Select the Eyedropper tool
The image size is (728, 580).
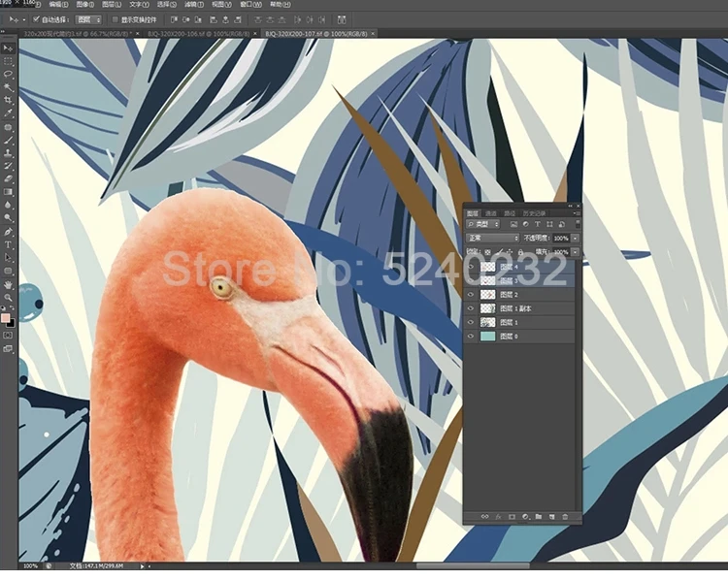(8, 113)
